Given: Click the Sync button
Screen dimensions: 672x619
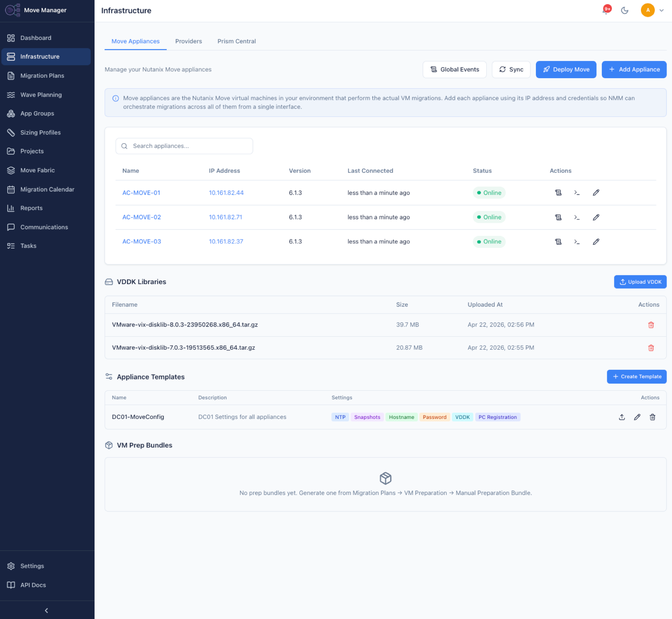Looking at the screenshot, I should (511, 69).
